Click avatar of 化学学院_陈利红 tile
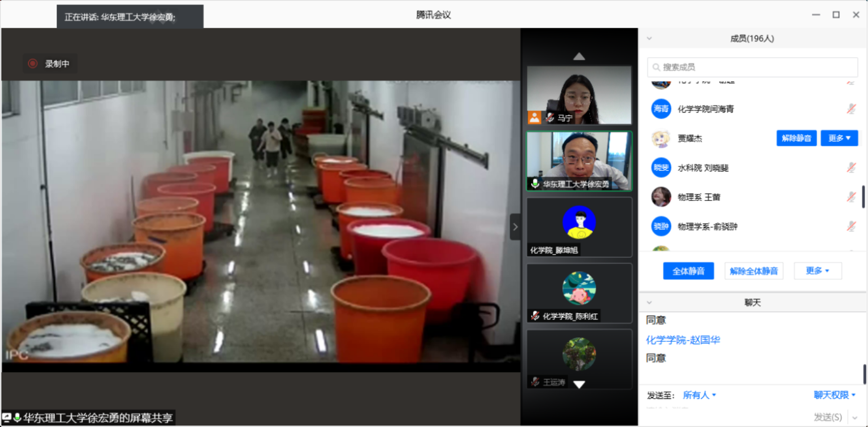This screenshot has width=868, height=427. pos(579,288)
